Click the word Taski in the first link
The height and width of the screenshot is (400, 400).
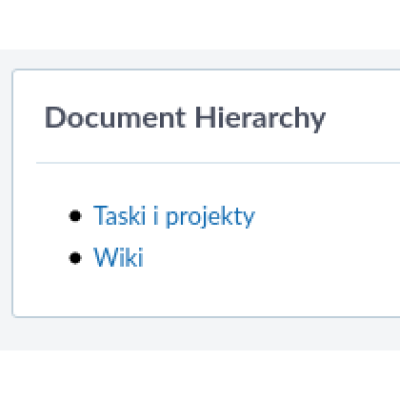tap(120, 215)
